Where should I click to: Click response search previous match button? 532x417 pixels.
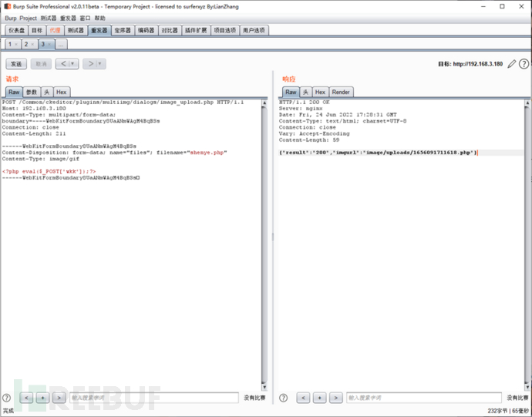303,398
